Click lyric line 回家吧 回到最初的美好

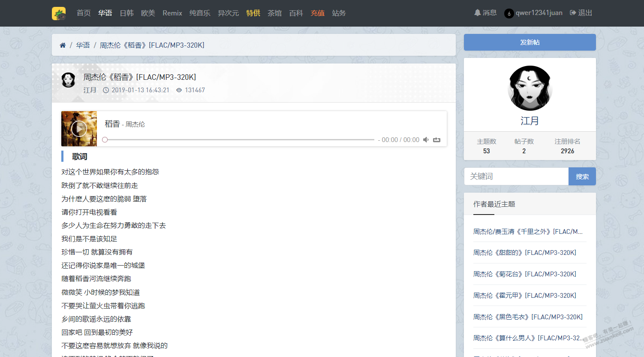[97, 333]
